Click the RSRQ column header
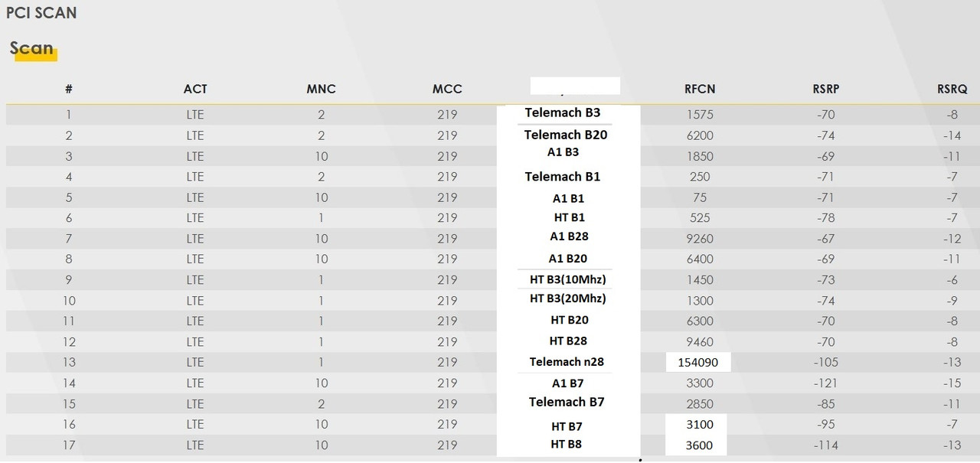980x463 pixels. [x=952, y=89]
